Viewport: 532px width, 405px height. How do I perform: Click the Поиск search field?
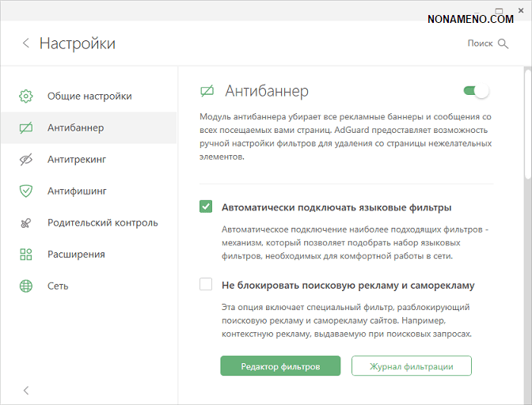(480, 44)
